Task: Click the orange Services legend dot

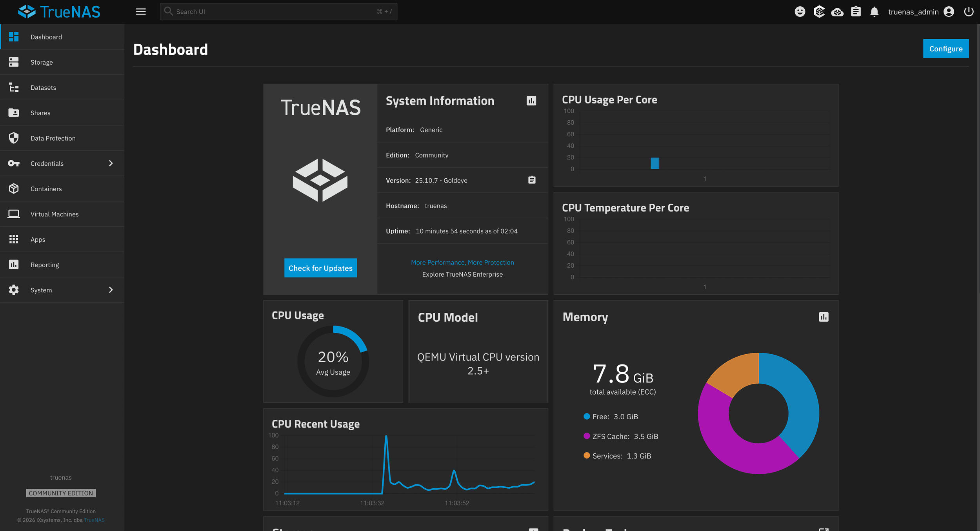Action: pos(587,455)
